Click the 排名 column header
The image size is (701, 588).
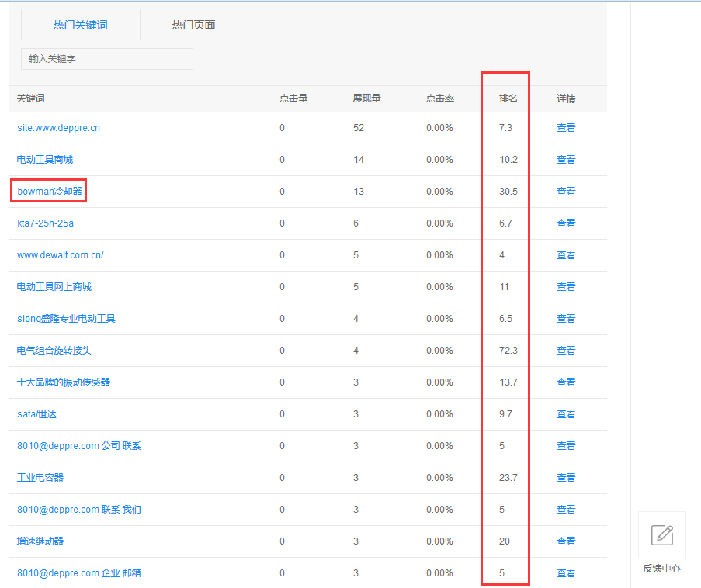coord(508,99)
